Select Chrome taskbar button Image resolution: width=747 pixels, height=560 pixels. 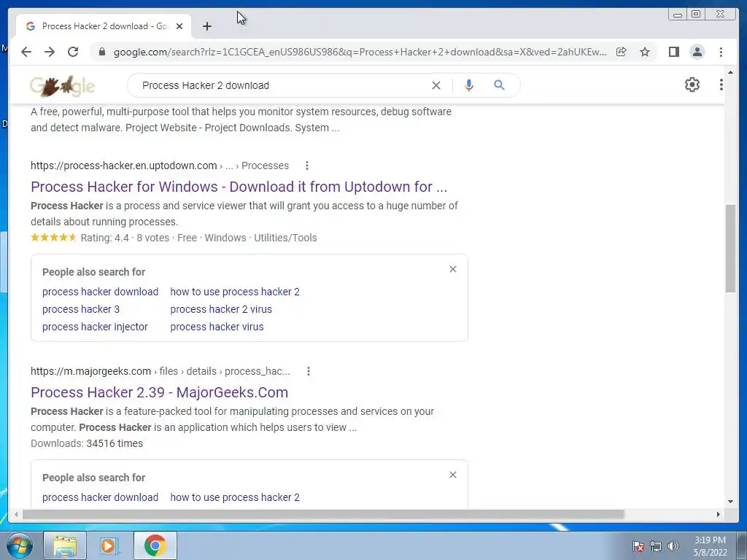click(155, 545)
